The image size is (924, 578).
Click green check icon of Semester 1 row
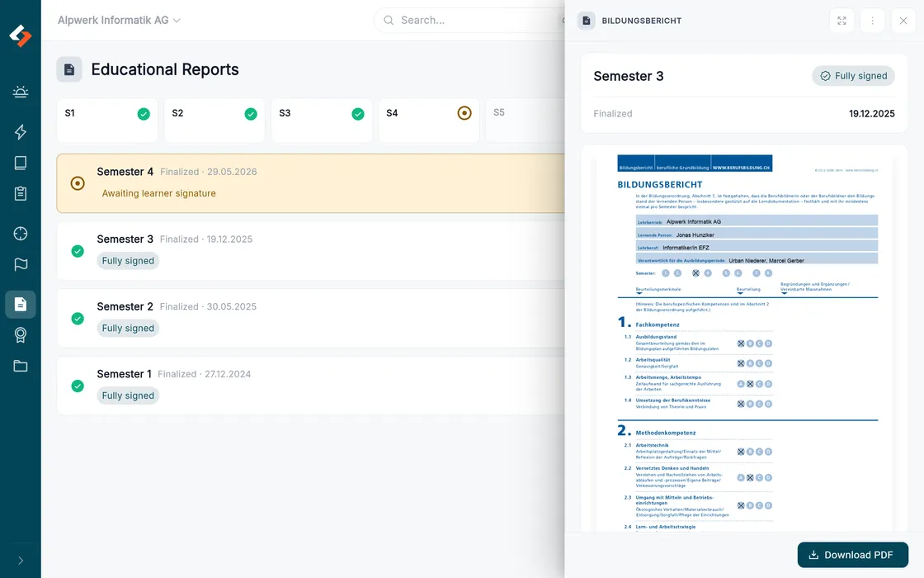(x=78, y=386)
